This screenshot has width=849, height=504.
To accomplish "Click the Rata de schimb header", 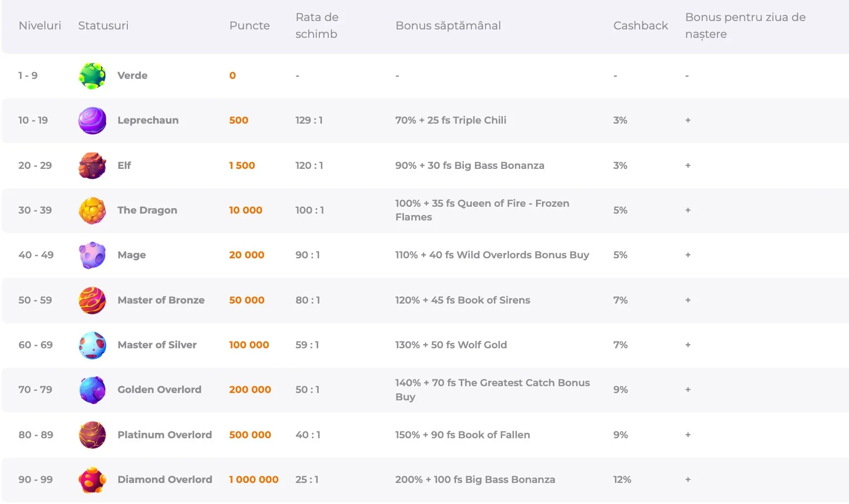I will point(317,26).
